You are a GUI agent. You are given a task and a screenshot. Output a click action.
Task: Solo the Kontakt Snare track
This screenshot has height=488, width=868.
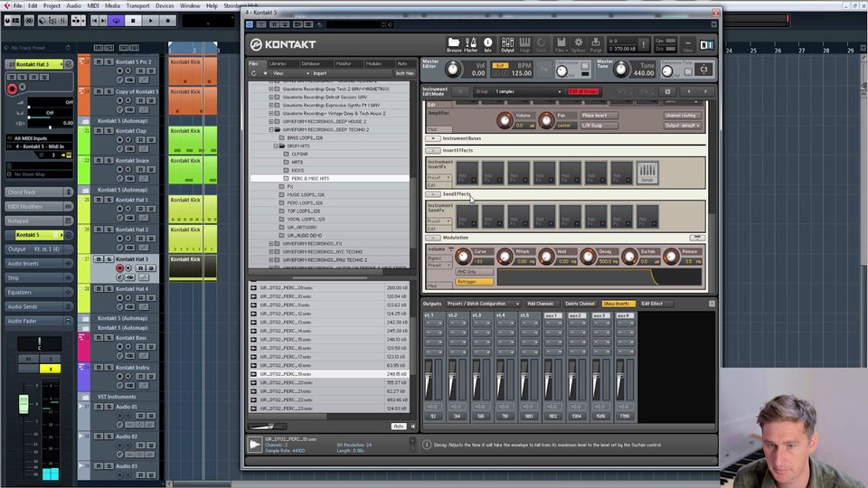pyautogui.click(x=109, y=161)
